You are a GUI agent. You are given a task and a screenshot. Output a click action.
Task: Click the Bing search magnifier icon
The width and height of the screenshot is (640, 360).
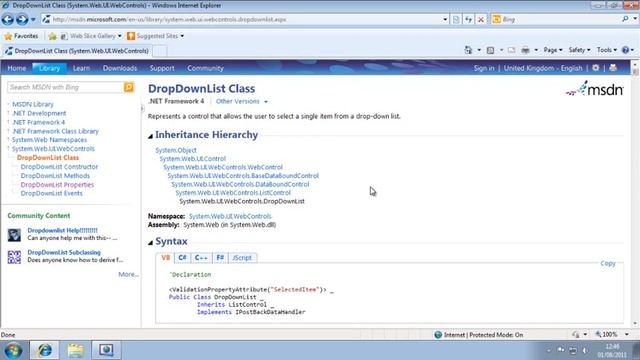[625, 19]
